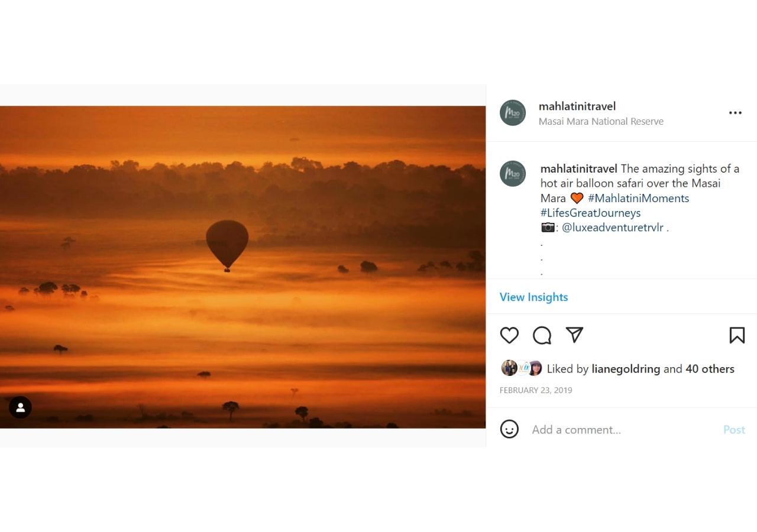This screenshot has width=757, height=532.
Task: Like the post with the heart icon
Action: [509, 335]
